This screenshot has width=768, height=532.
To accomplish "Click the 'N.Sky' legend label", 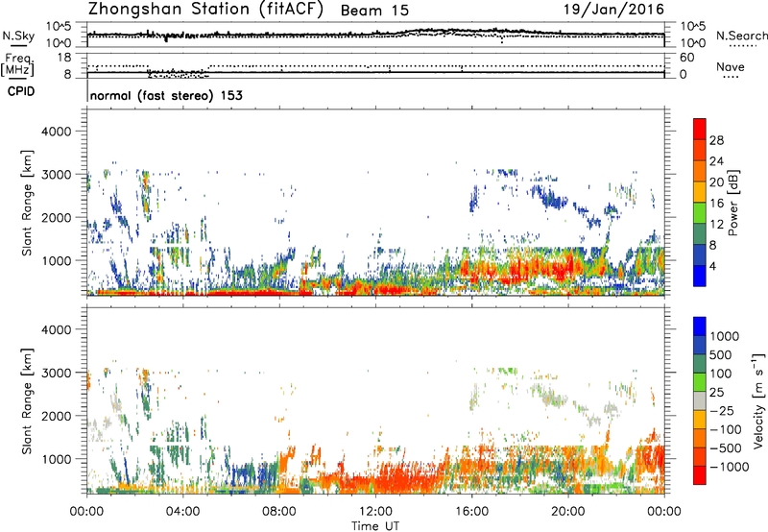I will tap(18, 36).
